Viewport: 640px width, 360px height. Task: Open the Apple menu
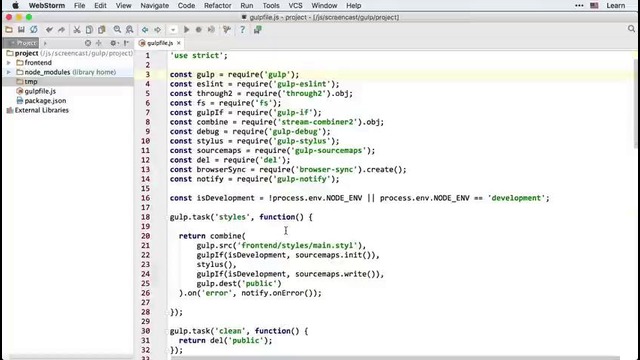(x=15, y=6)
